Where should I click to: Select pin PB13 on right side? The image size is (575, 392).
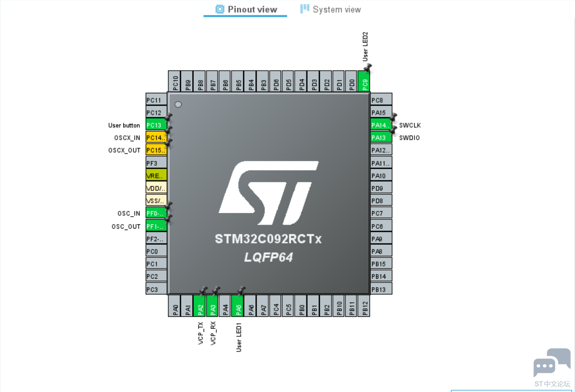point(381,289)
